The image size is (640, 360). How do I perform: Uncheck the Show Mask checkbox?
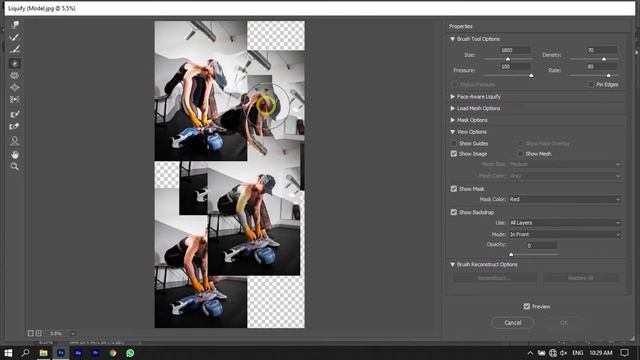453,189
